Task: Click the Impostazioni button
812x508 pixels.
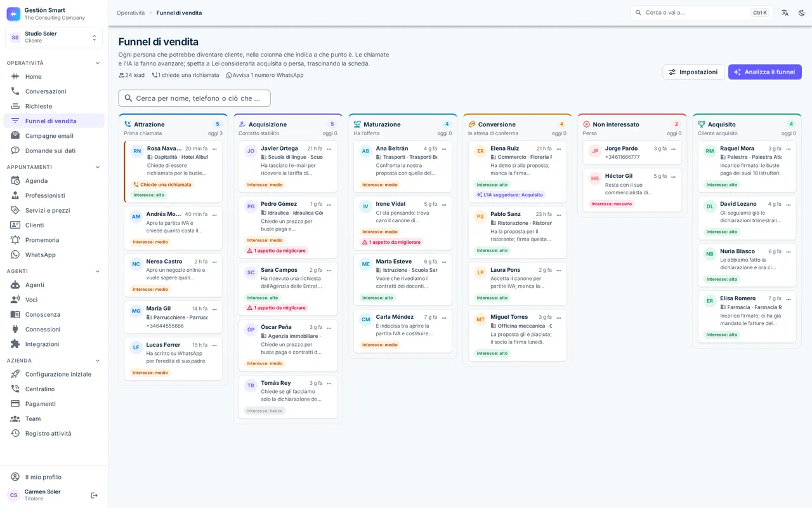Action: click(693, 72)
